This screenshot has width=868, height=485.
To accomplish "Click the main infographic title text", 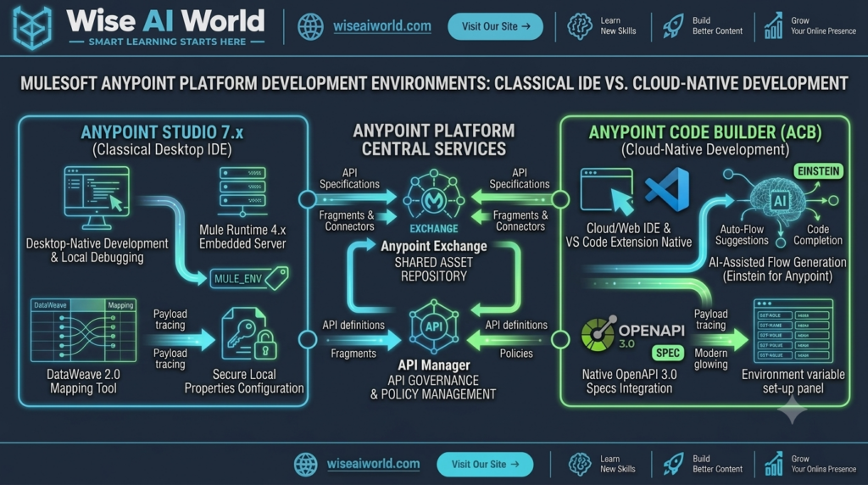I will click(434, 84).
